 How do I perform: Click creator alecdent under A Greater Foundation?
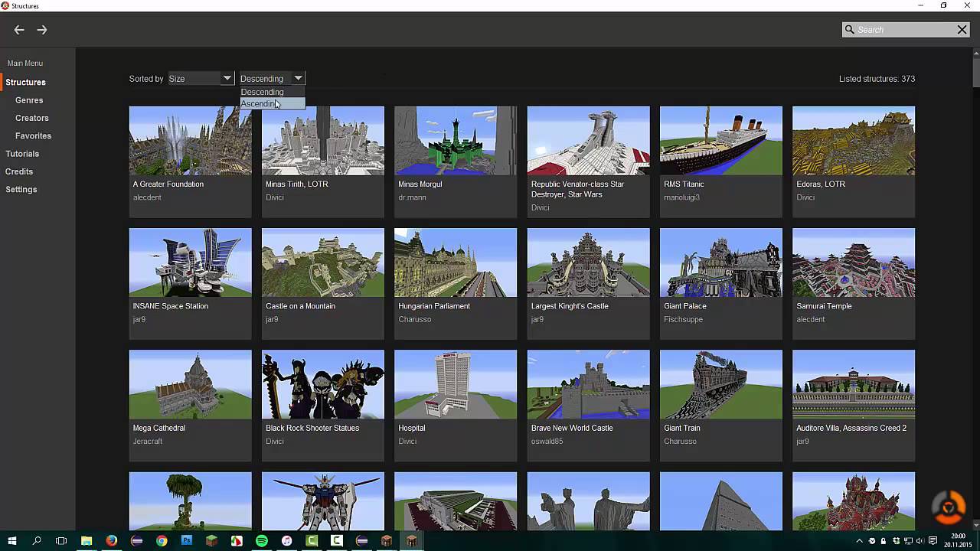(147, 197)
